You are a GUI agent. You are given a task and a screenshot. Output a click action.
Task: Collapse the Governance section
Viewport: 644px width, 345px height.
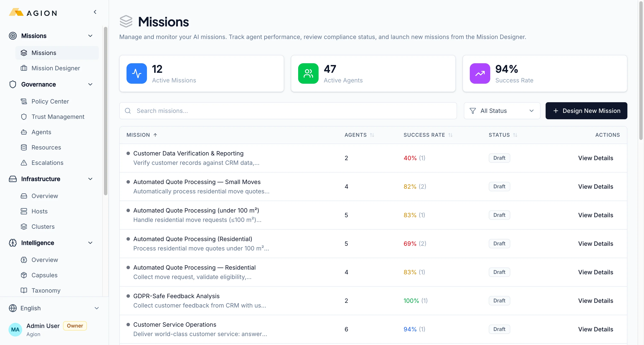point(90,85)
